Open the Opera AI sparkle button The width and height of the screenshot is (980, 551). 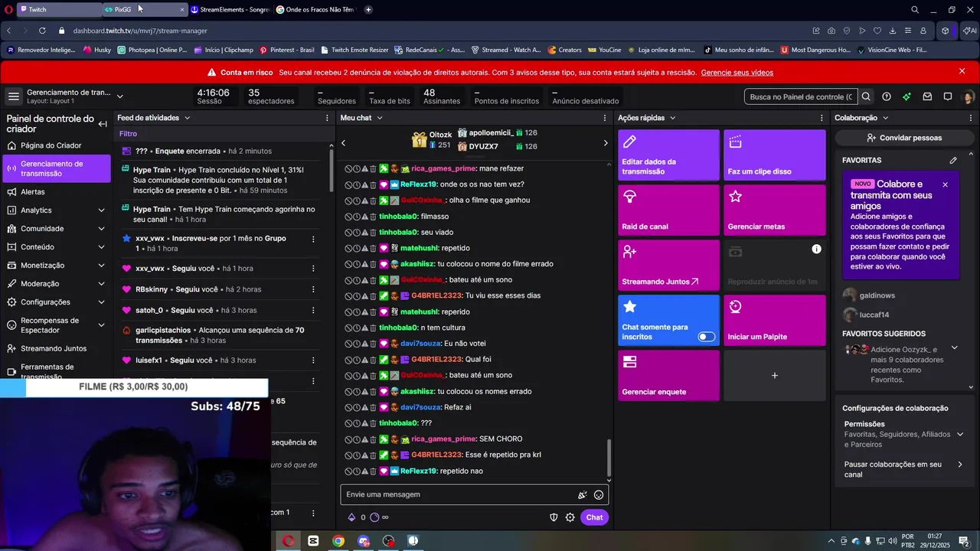tap(970, 31)
